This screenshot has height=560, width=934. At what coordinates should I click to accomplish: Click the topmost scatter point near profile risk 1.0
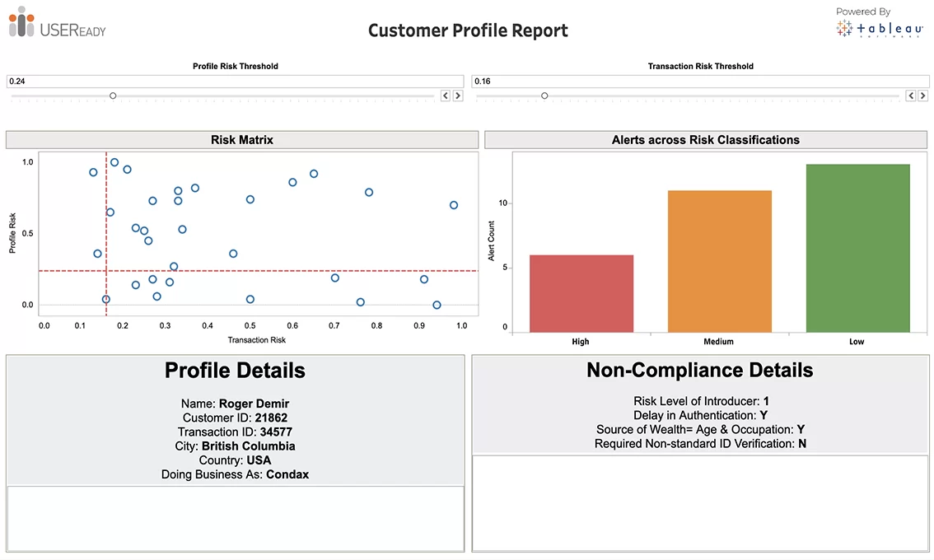(x=114, y=162)
